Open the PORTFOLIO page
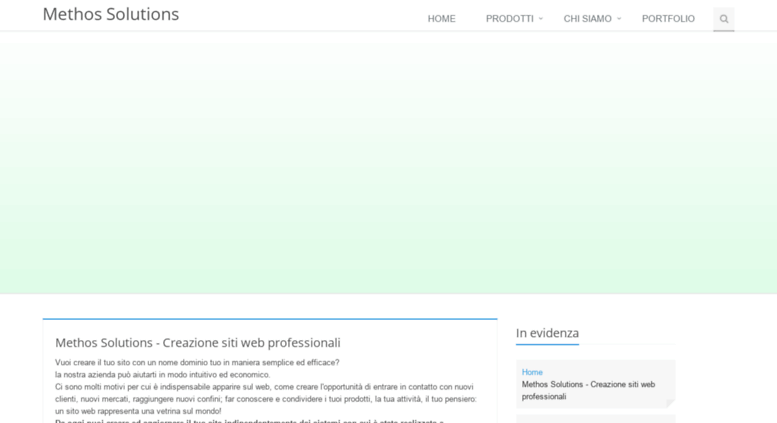The height and width of the screenshot is (423, 777). [668, 19]
